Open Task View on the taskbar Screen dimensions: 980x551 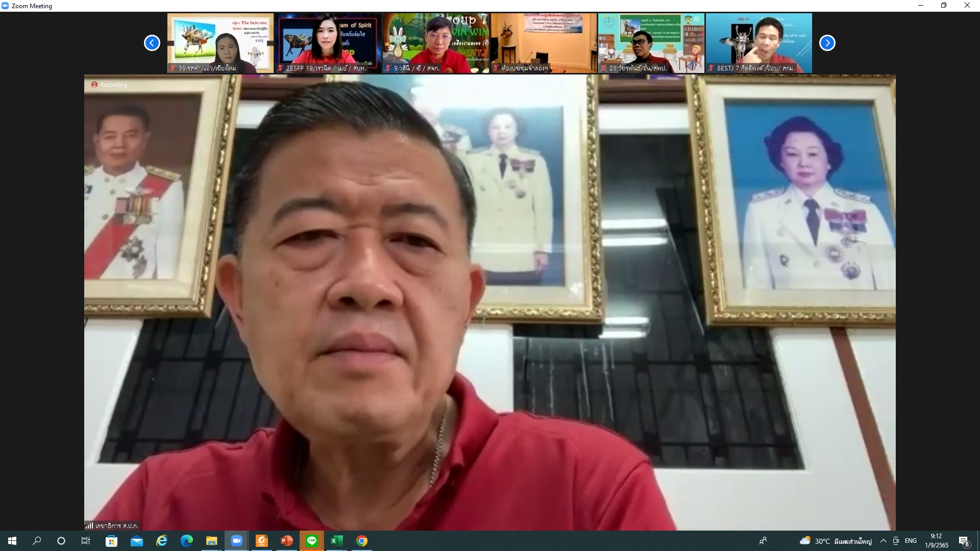click(86, 541)
